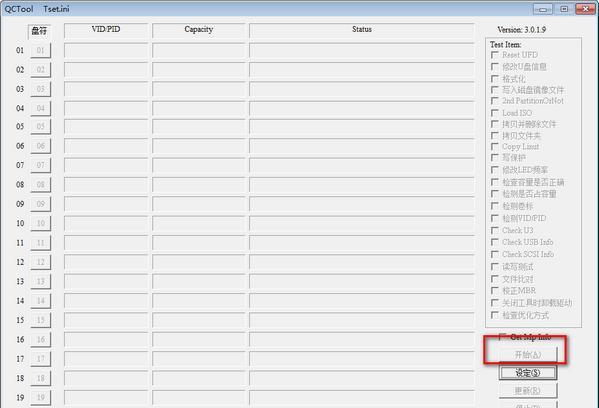Select port button 13

click(40, 281)
